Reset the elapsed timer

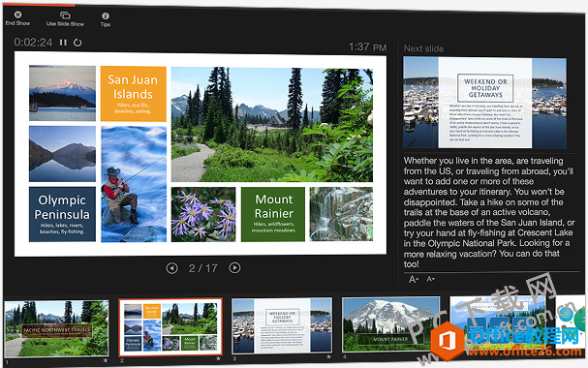pos(77,43)
